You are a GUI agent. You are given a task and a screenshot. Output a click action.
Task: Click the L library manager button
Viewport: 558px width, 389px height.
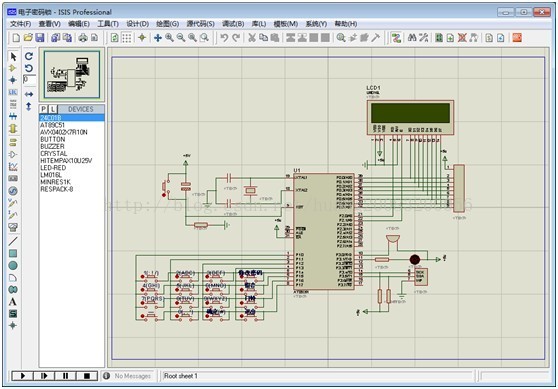52,109
